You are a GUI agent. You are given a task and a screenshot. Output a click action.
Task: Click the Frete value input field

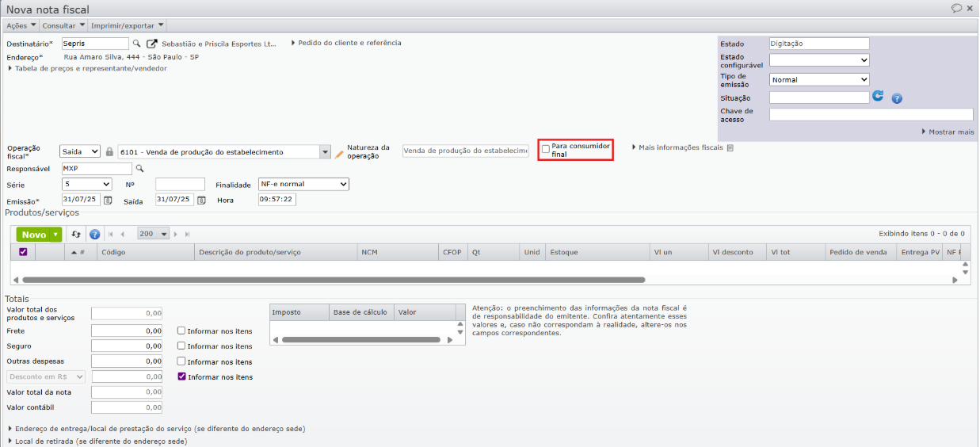pos(127,330)
